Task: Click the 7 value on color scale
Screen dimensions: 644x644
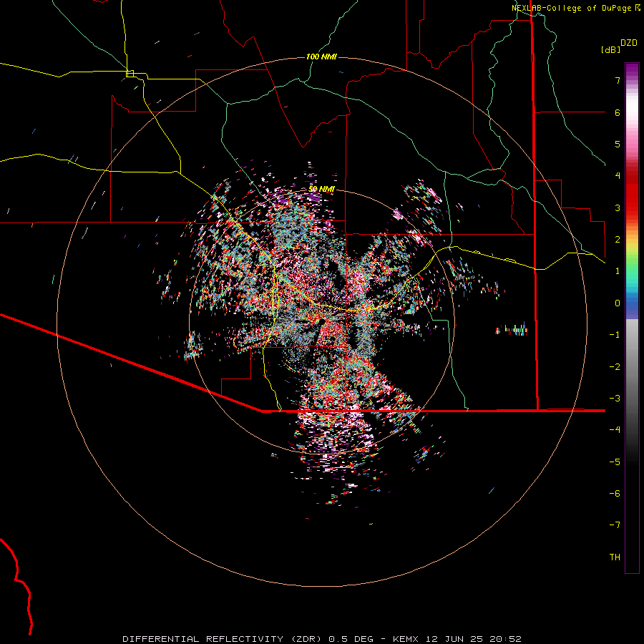Action: click(x=618, y=80)
